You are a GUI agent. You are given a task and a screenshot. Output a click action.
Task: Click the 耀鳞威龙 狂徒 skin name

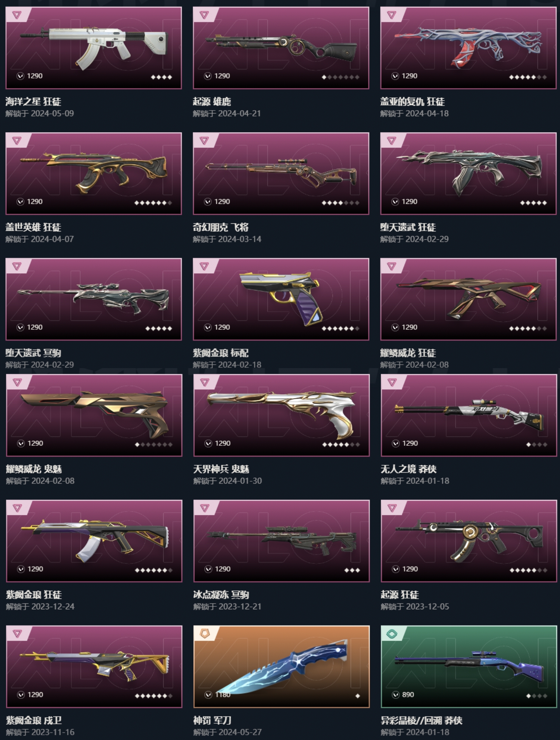(408, 353)
